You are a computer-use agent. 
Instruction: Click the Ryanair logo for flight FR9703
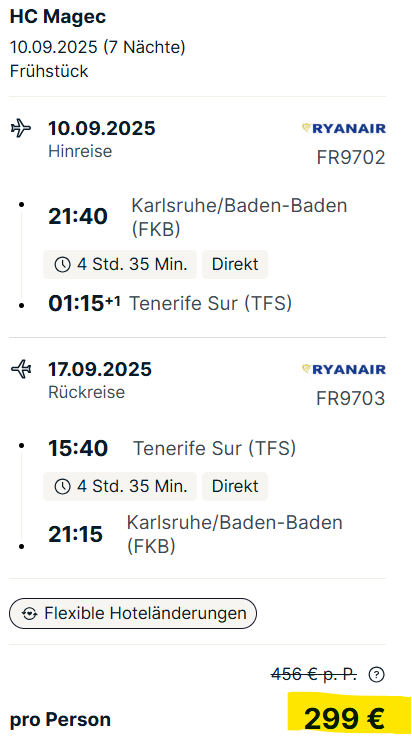coord(344,369)
